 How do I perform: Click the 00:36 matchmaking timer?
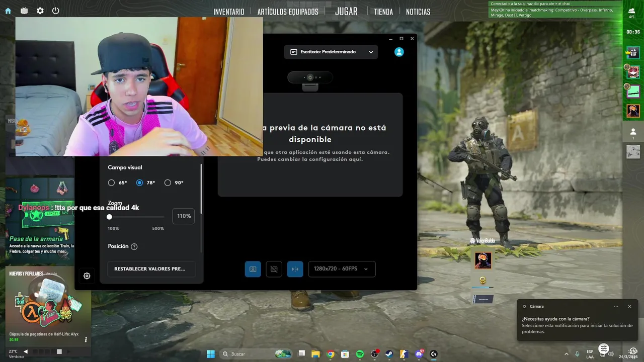pos(633,32)
